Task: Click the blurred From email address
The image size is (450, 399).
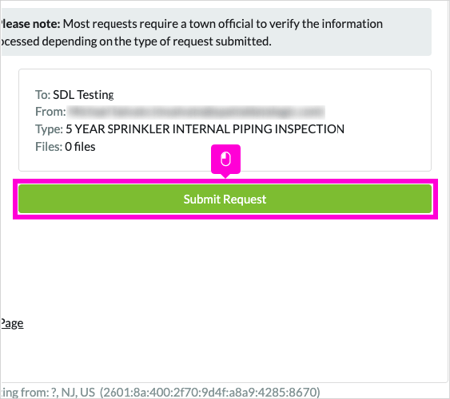Action: click(196, 112)
